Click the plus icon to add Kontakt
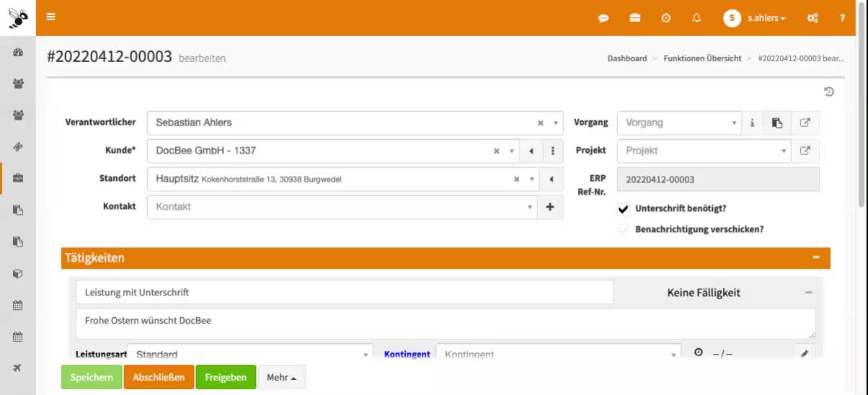The image size is (868, 395). [x=550, y=207]
